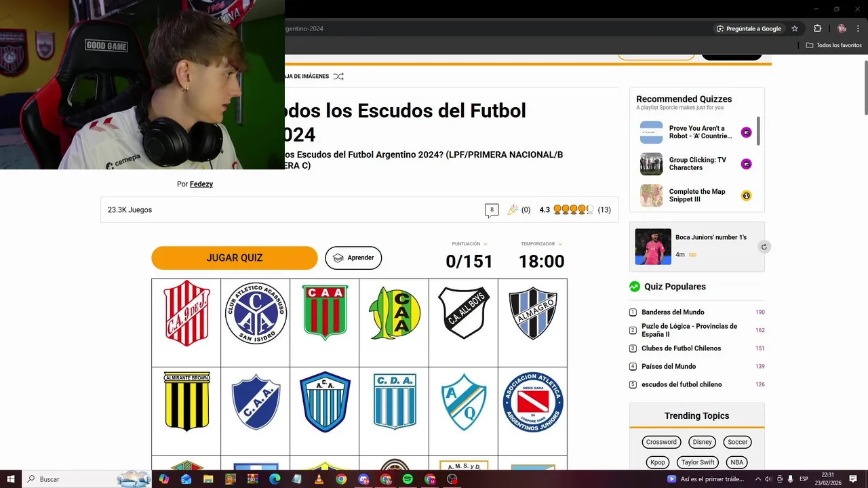
Task: Click the comments bubble showing 8
Action: [x=492, y=210]
